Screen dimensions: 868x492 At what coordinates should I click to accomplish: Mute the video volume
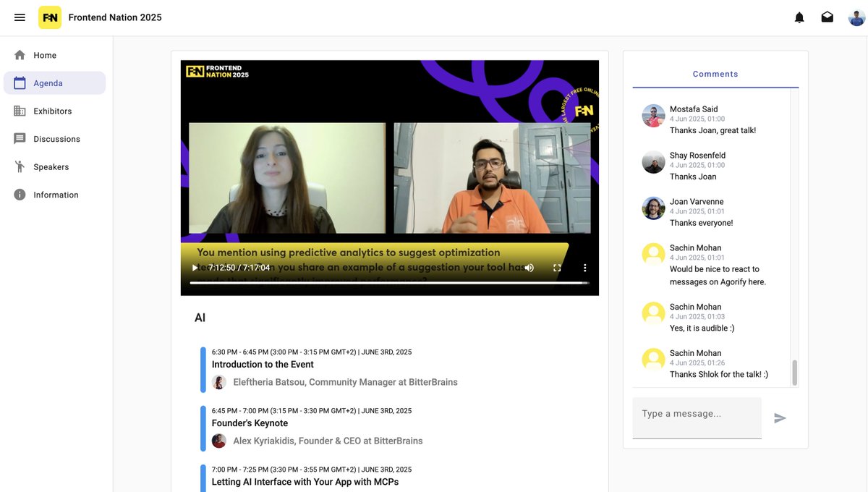529,268
